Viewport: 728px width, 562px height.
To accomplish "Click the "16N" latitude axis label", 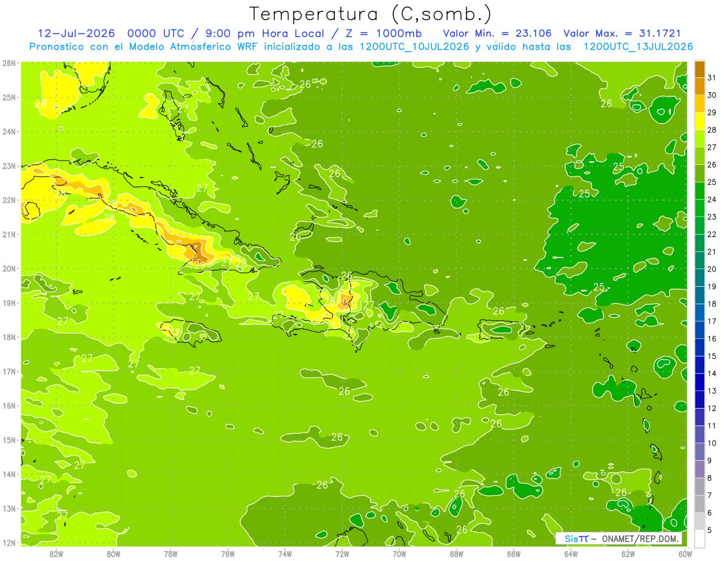I will pyautogui.click(x=9, y=406).
